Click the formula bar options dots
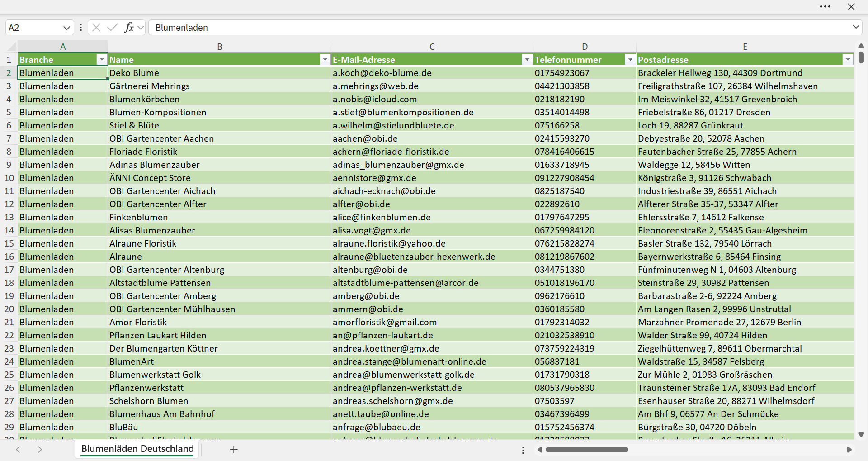The width and height of the screenshot is (868, 461). [81, 28]
